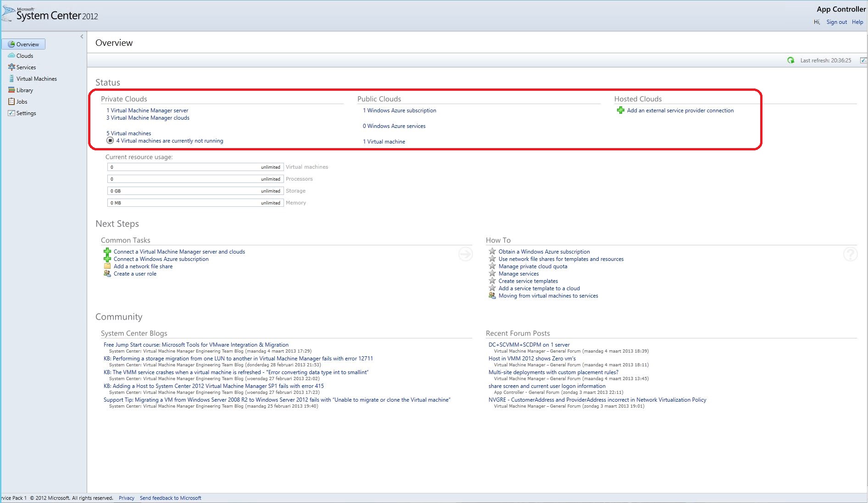Viewport: 868px width, 503px height.
Task: Click the Services icon in sidebar
Action: click(11, 67)
